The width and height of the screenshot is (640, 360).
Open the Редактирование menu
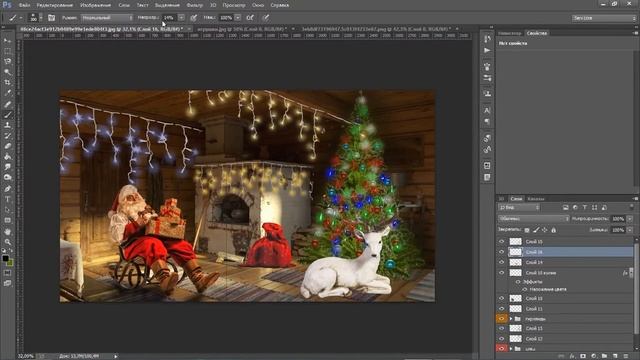(55, 5)
